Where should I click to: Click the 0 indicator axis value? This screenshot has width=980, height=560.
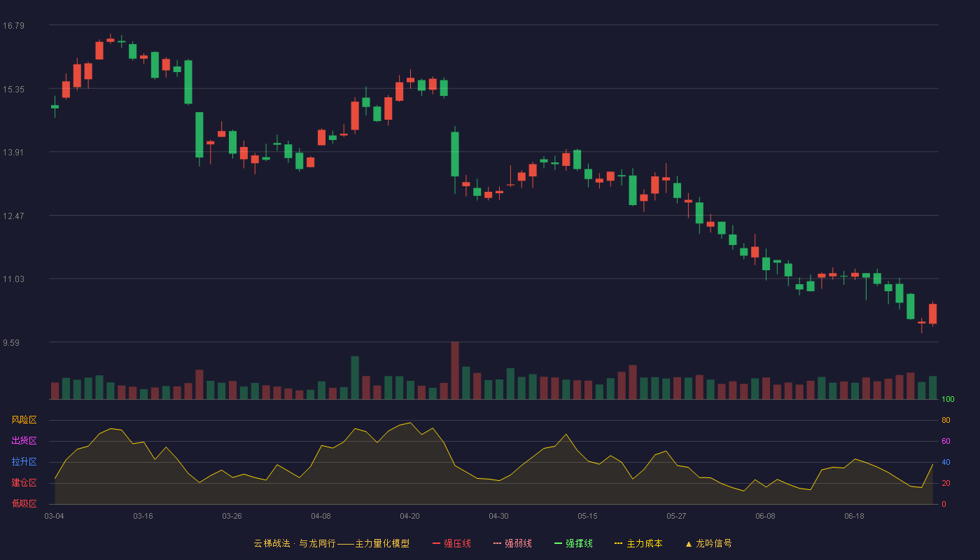944,504
